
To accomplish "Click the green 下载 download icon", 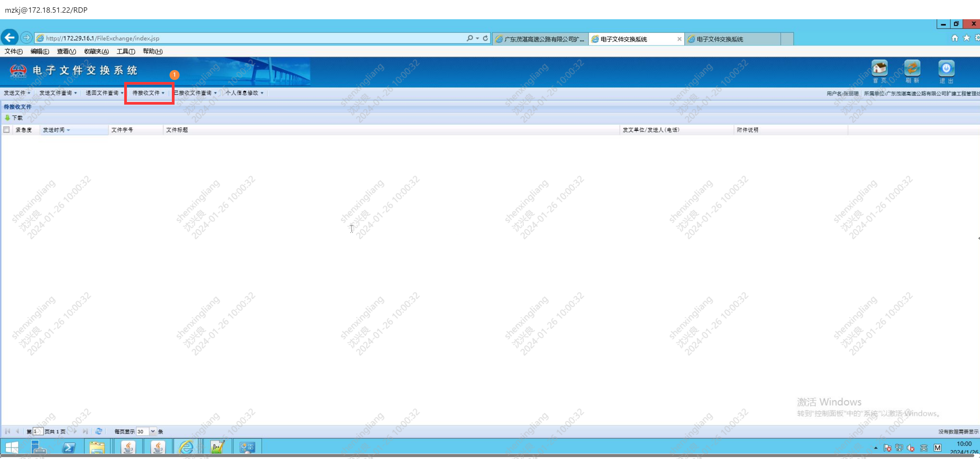I will (7, 118).
